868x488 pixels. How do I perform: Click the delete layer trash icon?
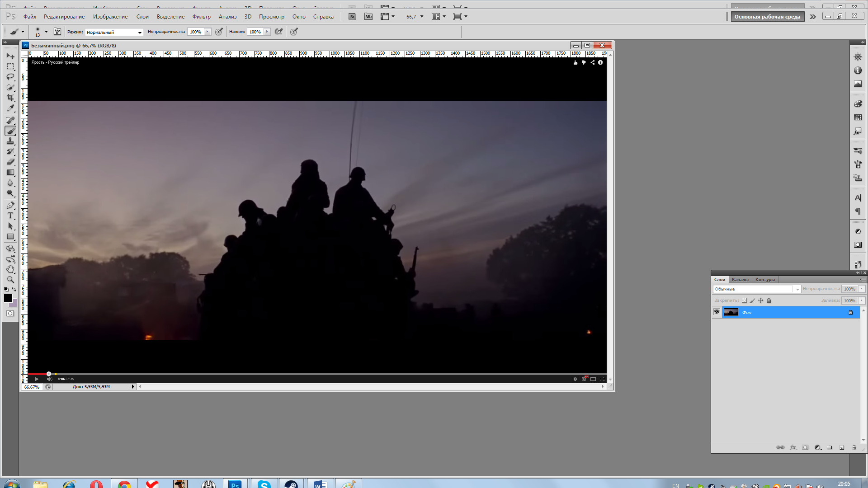pos(854,447)
